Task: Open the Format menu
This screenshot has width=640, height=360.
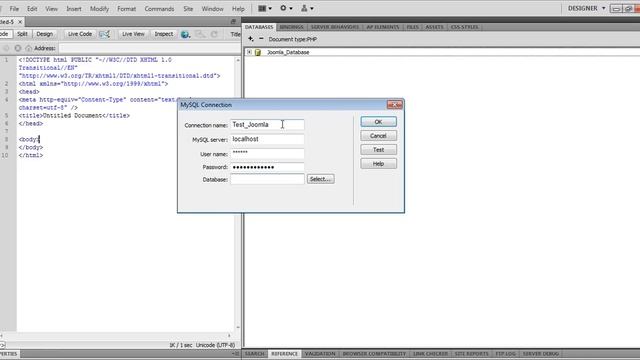Action: coord(127,9)
